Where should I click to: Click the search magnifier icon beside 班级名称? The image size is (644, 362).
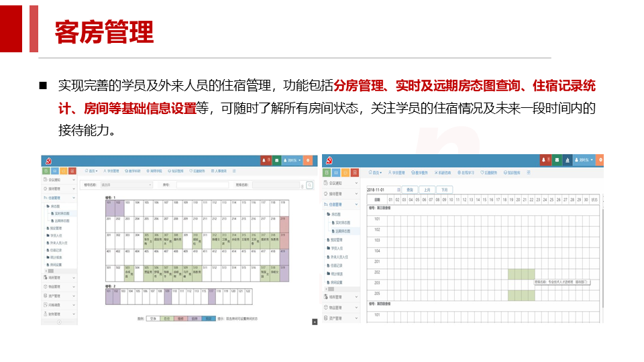tap(310, 185)
